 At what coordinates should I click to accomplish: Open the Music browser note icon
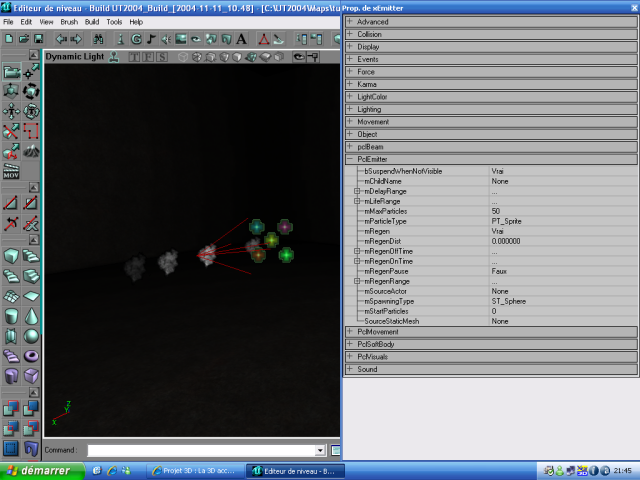coord(151,39)
